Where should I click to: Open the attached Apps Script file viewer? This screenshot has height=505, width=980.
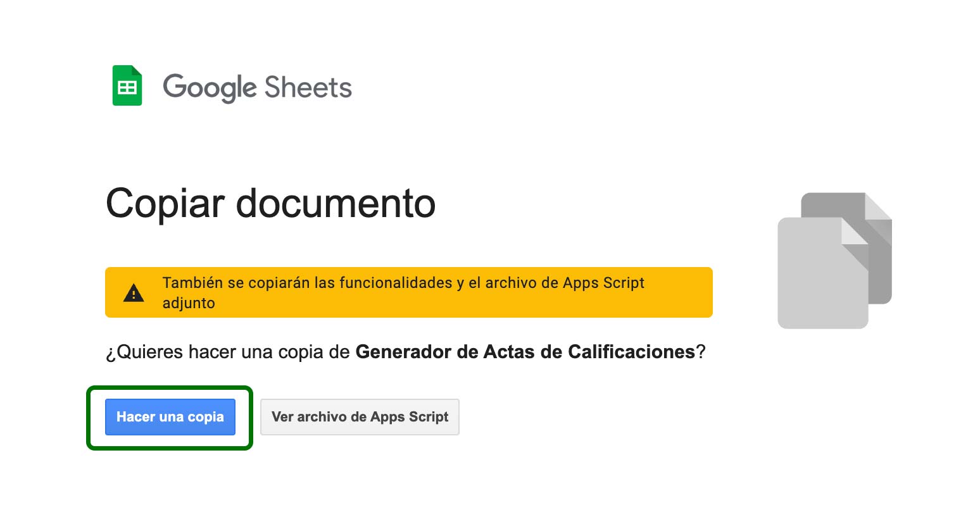tap(360, 417)
